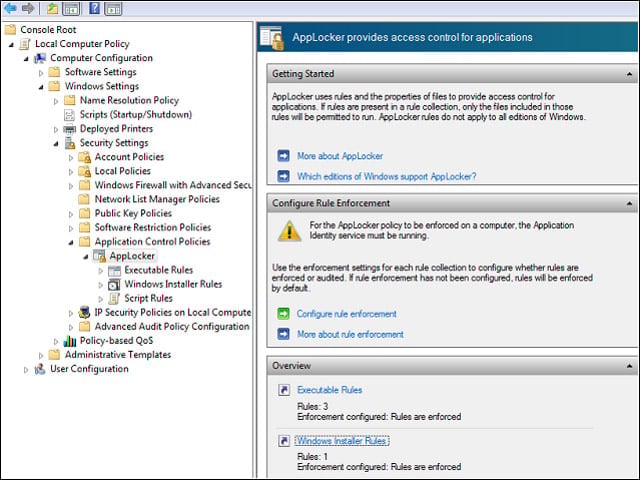640x480 pixels.
Task: Click shortcut icon beside Executable Rules overview
Action: click(x=284, y=390)
